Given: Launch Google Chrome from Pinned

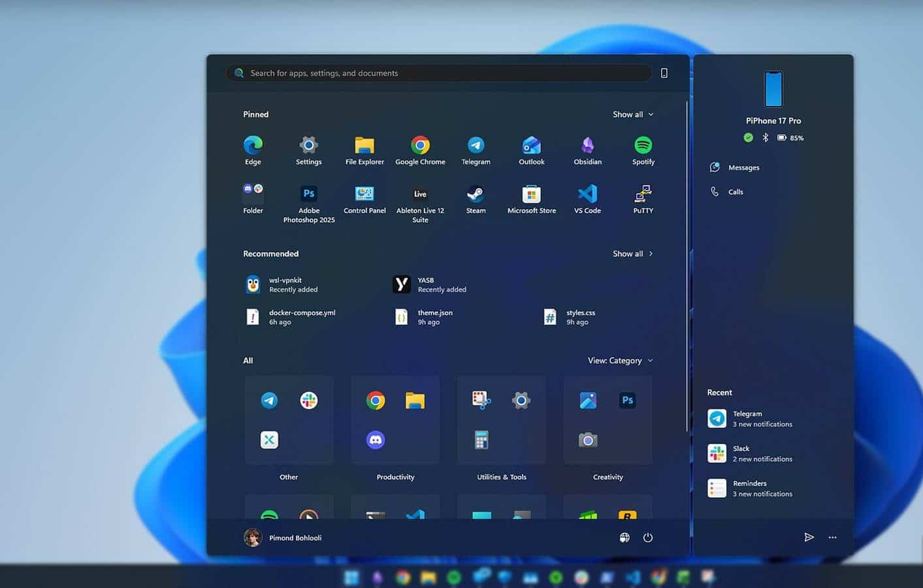Looking at the screenshot, I should pyautogui.click(x=420, y=150).
